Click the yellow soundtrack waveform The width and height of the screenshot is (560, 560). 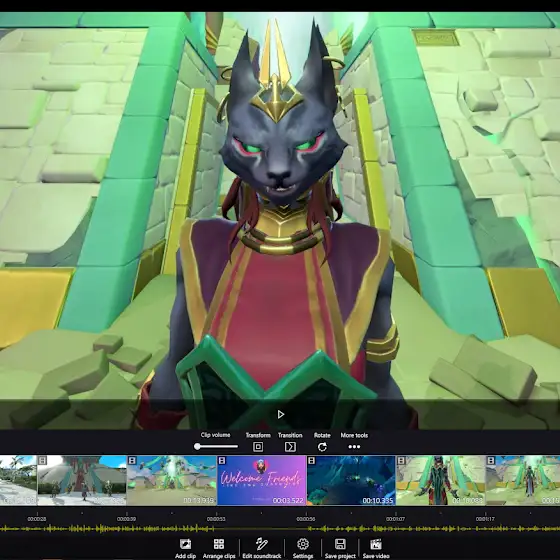[x=280, y=529]
